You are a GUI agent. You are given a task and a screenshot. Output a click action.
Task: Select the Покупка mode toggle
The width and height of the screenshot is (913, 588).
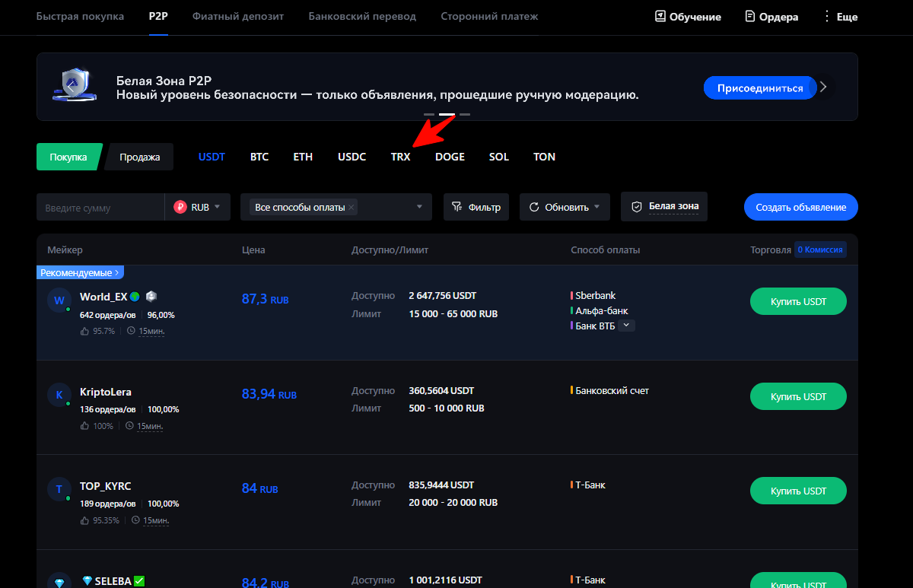click(68, 157)
